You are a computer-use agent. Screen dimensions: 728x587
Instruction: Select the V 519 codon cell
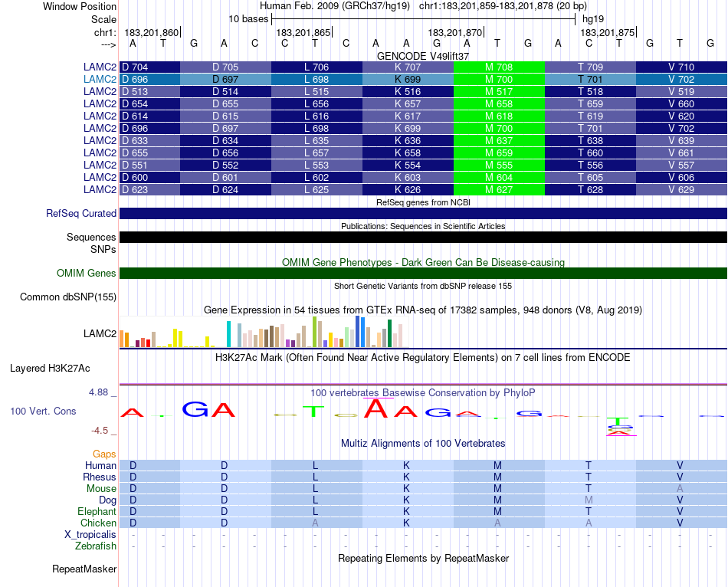(x=681, y=91)
